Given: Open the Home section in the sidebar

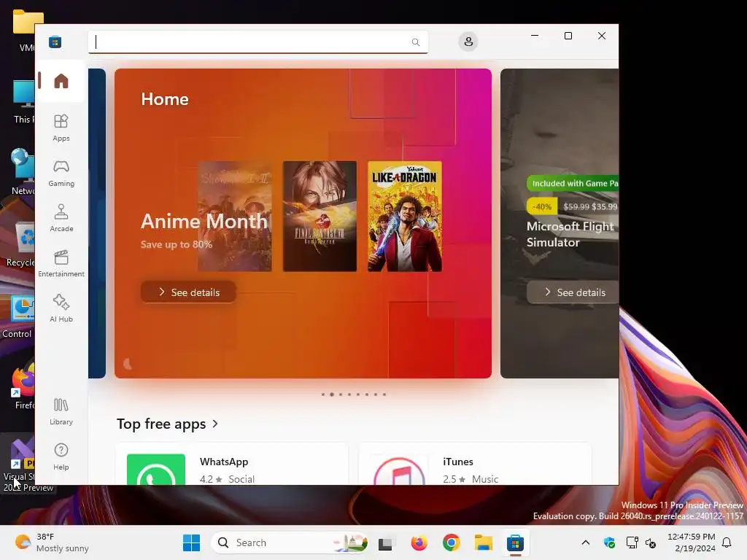Looking at the screenshot, I should 61,81.
